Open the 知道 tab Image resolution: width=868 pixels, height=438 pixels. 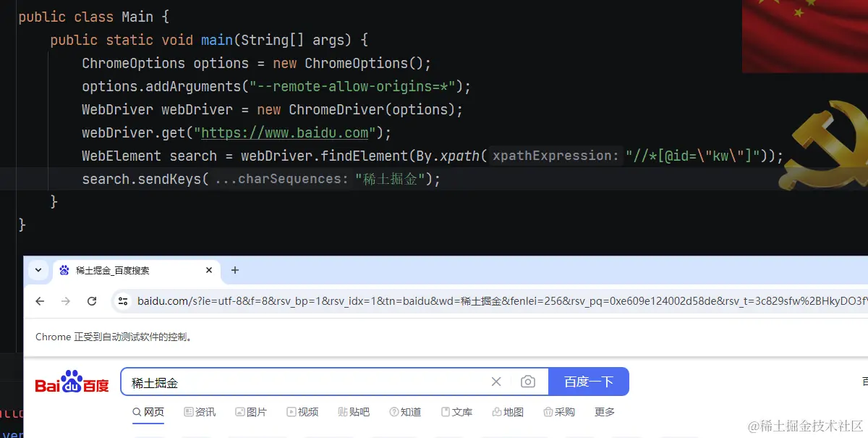tap(405, 412)
